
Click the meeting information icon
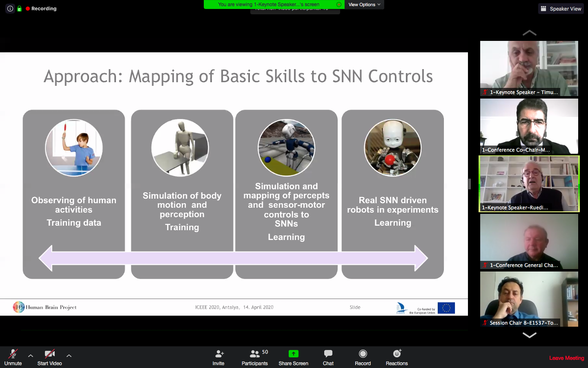pos(10,9)
